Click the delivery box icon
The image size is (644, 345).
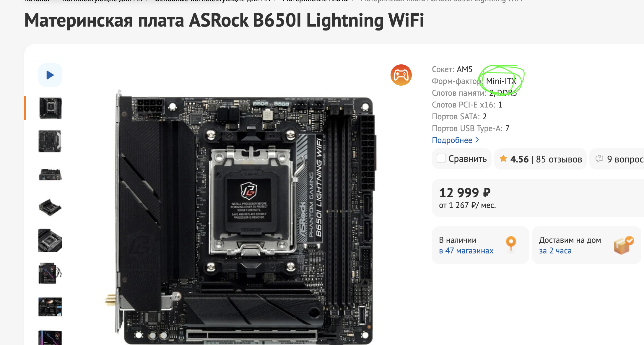(624, 245)
